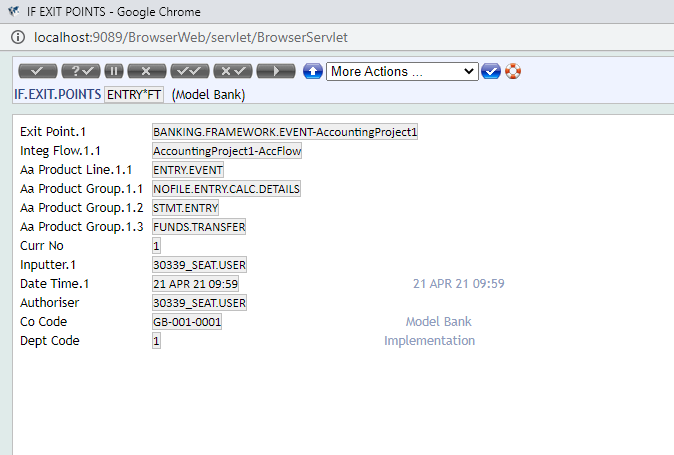Click the STMT.ENTRY product group field
674x455 pixels.
[x=185, y=208]
